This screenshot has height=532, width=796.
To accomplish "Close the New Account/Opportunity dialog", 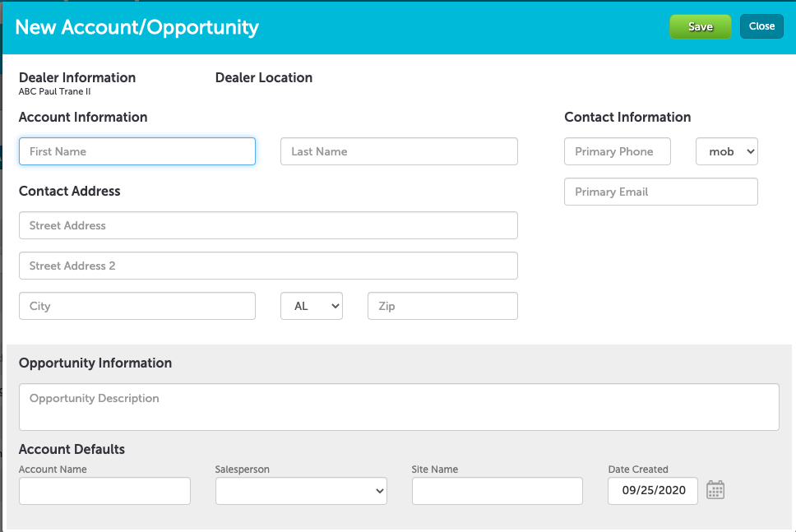I will 761,26.
